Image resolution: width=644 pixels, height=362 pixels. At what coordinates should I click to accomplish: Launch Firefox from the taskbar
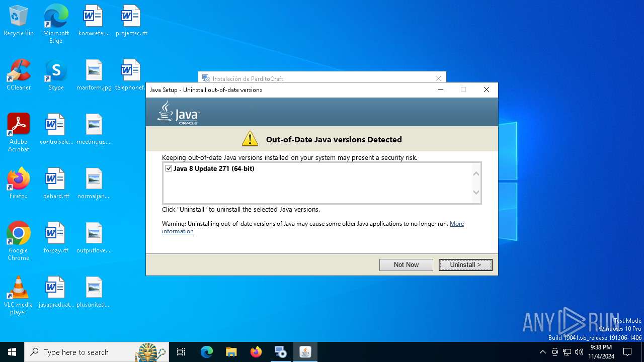tap(256, 352)
